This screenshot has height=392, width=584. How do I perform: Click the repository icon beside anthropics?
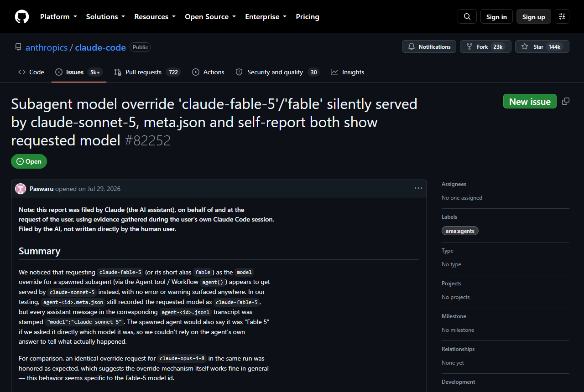tap(18, 47)
